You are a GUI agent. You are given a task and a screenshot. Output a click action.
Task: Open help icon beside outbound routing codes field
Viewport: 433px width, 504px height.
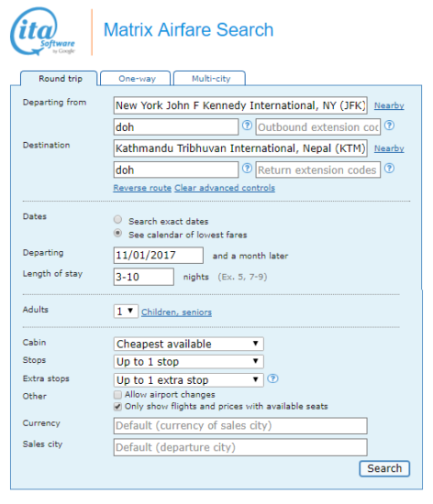(247, 126)
